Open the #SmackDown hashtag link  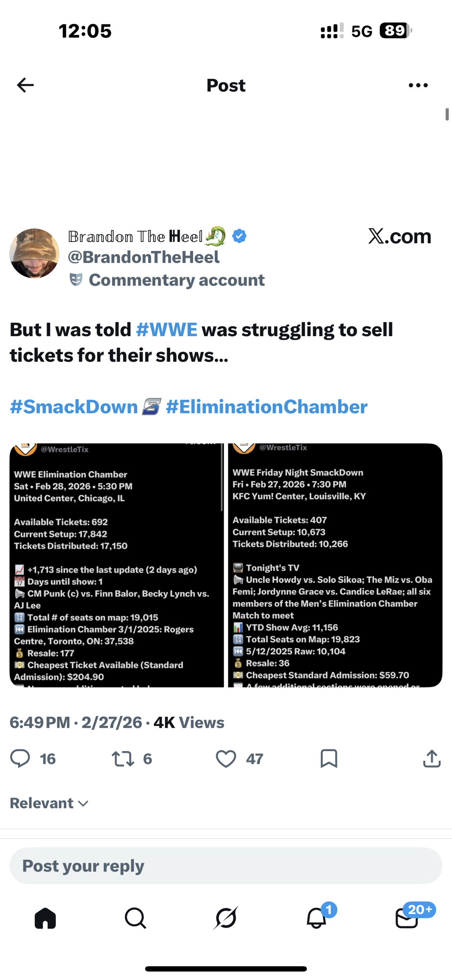point(74,407)
